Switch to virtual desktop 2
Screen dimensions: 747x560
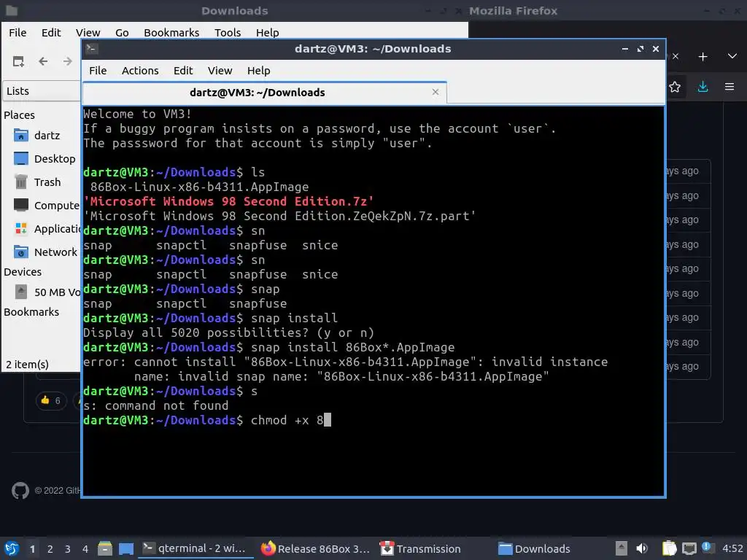click(50, 549)
